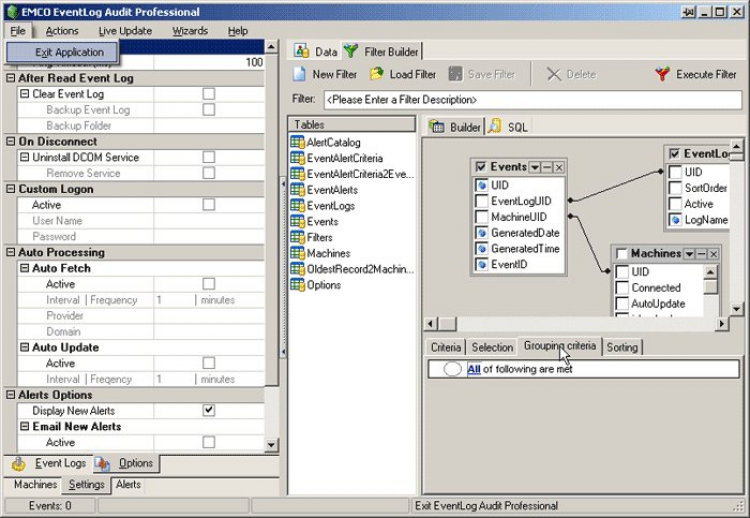This screenshot has height=518, width=750.
Task: Toggle the Clear Event Log checkbox
Action: coord(209,94)
